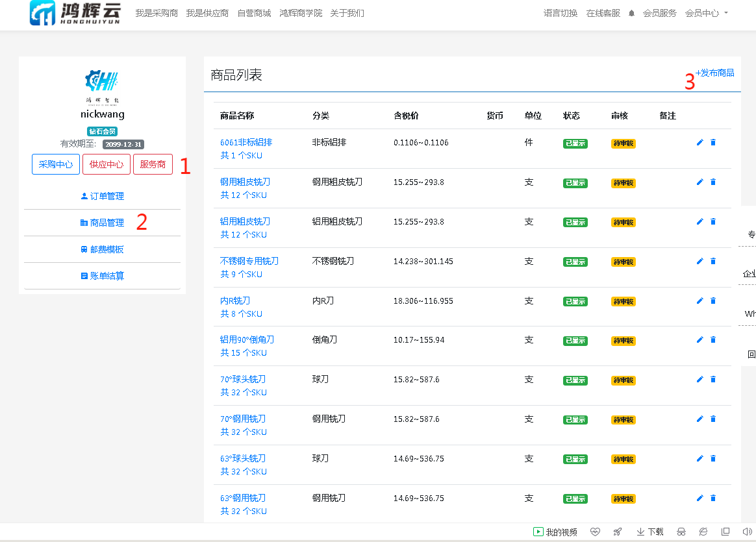
Task: Edit the 不锈钢专用铣刀 product
Action: tap(699, 261)
